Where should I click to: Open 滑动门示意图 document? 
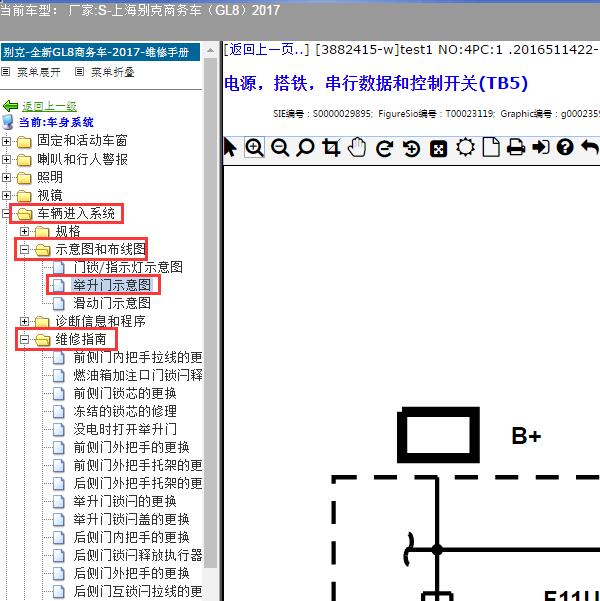click(112, 303)
